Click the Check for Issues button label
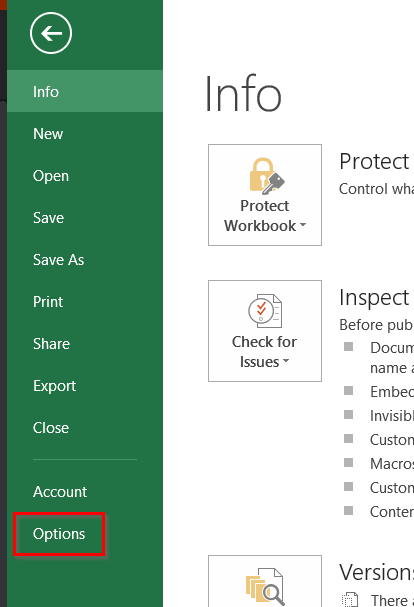Viewport: 414px width, 607px height. [x=264, y=352]
